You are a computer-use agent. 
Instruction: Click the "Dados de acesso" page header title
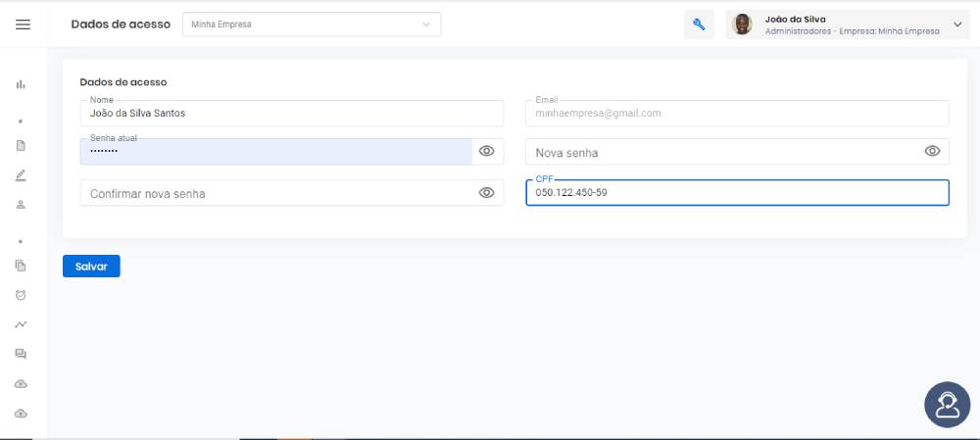(121, 24)
